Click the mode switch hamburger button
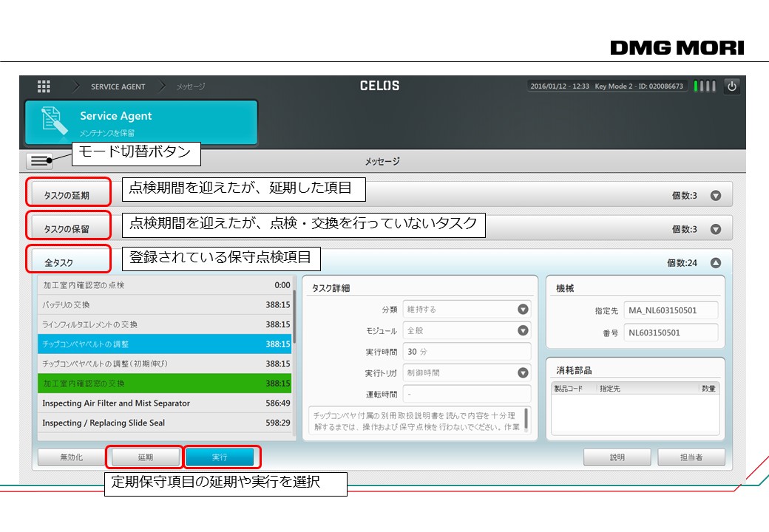Screen dimensions: 769x532 coord(39,160)
